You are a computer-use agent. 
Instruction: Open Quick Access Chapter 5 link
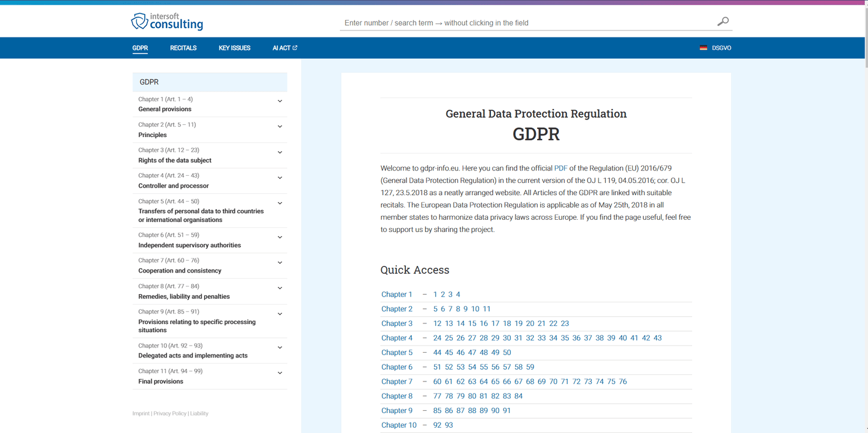point(397,353)
